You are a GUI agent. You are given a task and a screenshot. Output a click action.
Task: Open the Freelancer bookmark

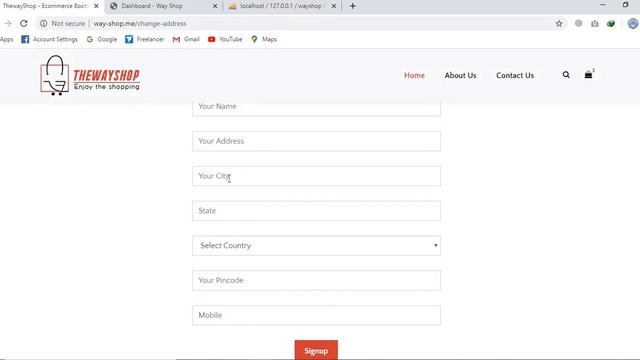click(144, 39)
